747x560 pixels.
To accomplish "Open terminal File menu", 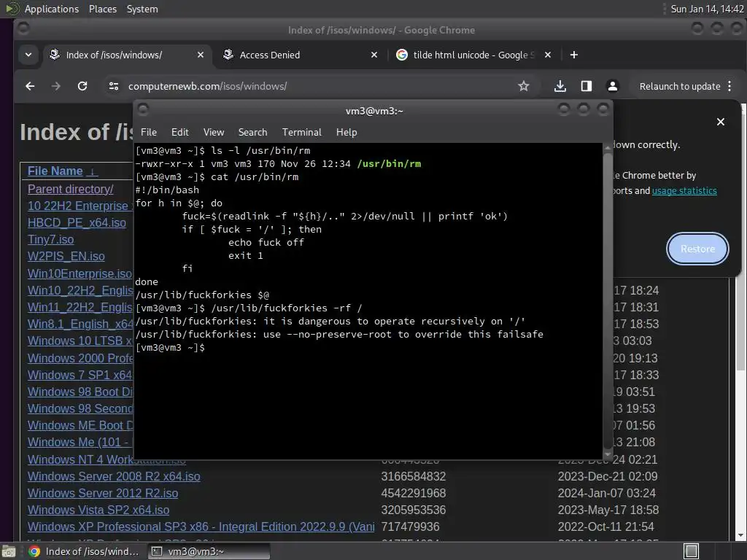I will [149, 133].
